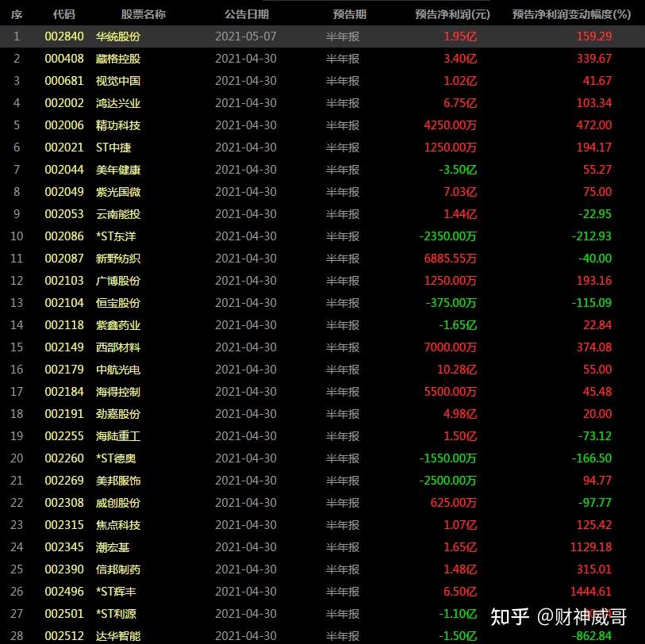Select the date 2021-05-07

[246, 36]
